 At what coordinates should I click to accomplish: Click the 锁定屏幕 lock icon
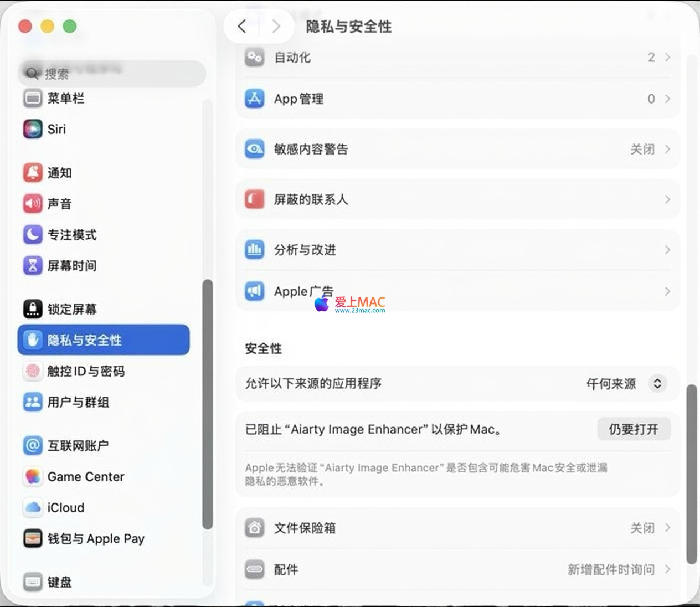(x=33, y=309)
